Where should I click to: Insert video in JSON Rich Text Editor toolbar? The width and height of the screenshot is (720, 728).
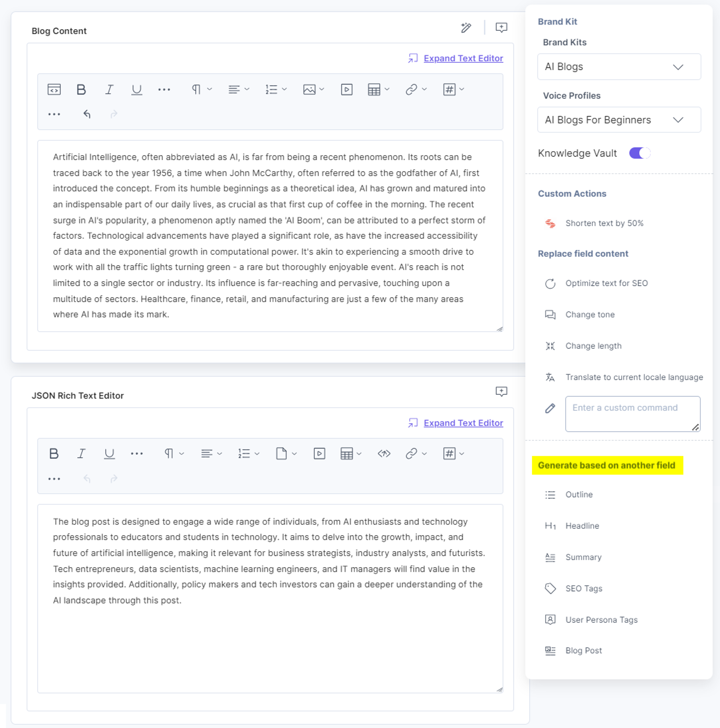(x=319, y=453)
